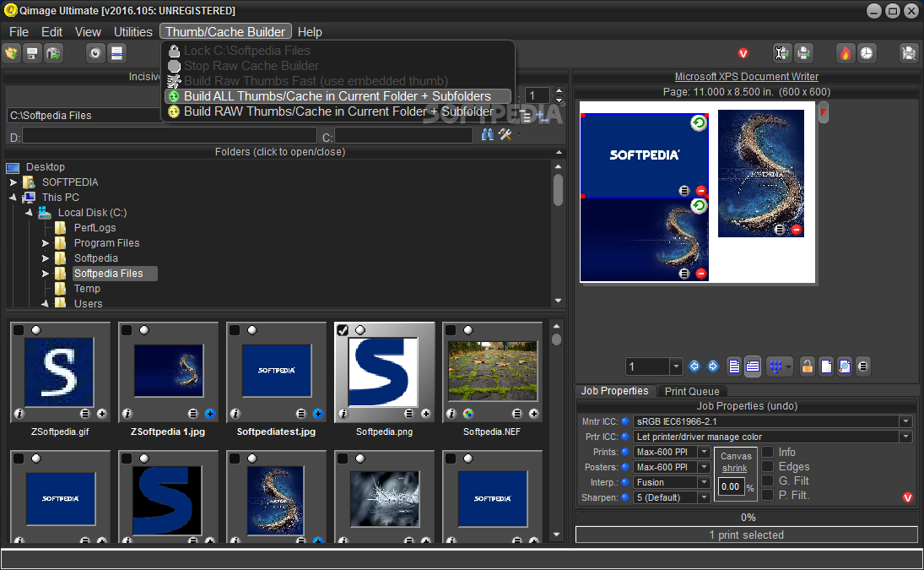Click the flame icon in the toolbar

pyautogui.click(x=845, y=54)
